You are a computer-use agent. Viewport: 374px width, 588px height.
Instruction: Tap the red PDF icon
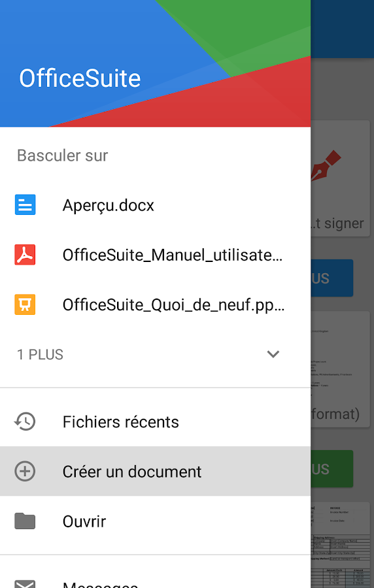25,255
